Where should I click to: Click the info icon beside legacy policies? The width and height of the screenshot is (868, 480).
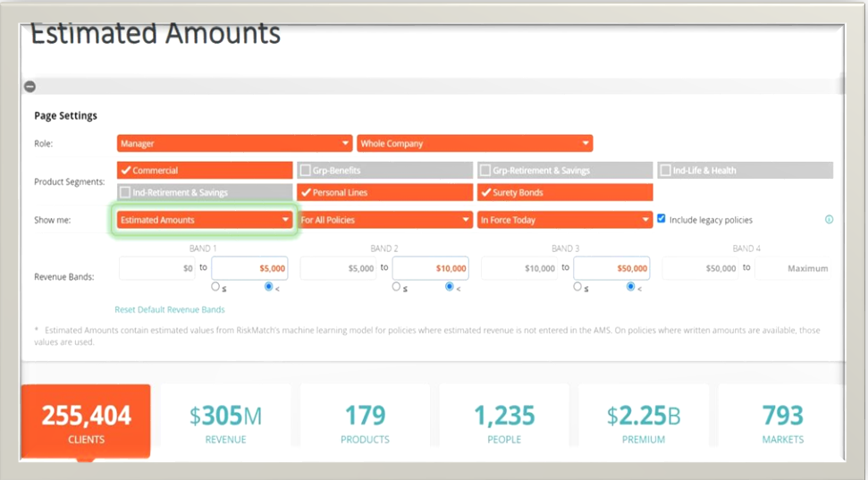pyautogui.click(x=829, y=220)
